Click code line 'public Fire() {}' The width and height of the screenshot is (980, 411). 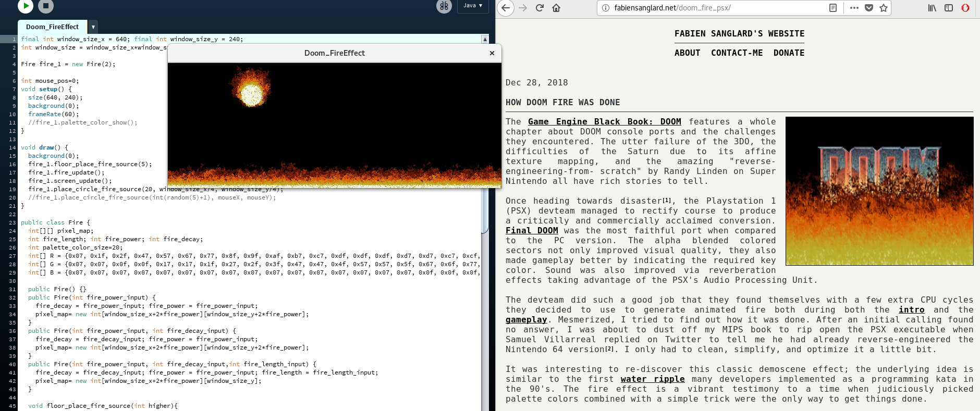tap(57, 289)
